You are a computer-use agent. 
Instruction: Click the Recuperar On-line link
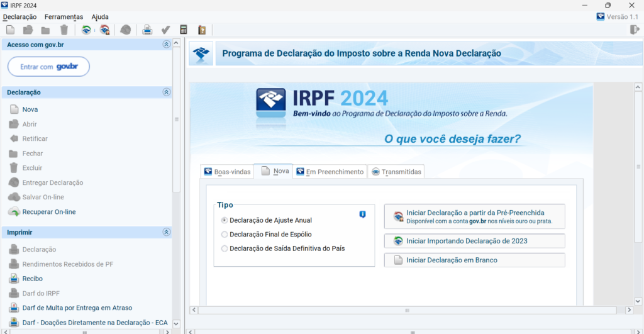click(49, 211)
